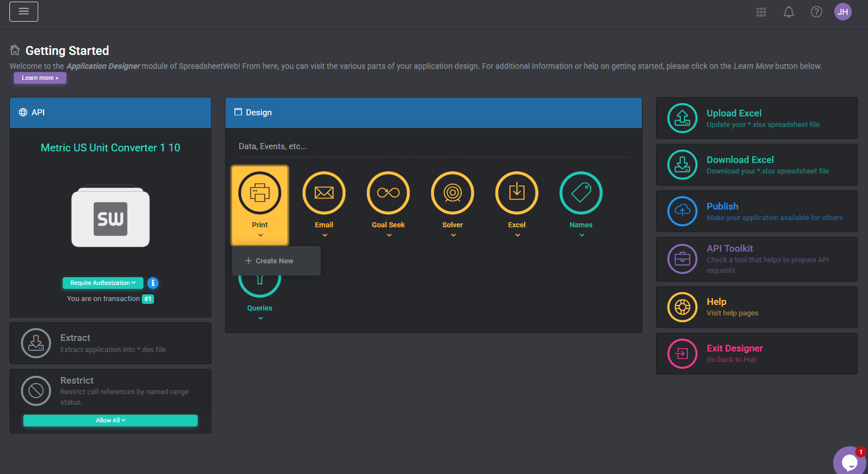868x474 pixels.
Task: Click the Getting Started heading
Action: (x=67, y=50)
